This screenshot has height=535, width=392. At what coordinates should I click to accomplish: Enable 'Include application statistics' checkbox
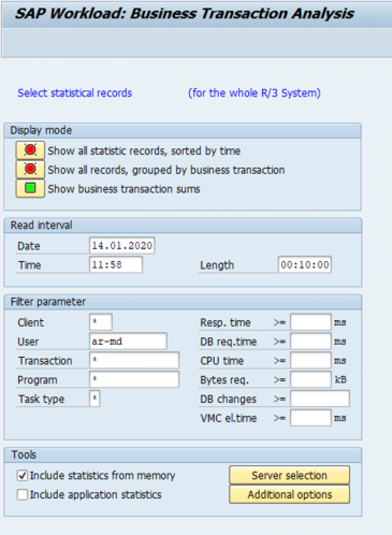pyautogui.click(x=23, y=494)
